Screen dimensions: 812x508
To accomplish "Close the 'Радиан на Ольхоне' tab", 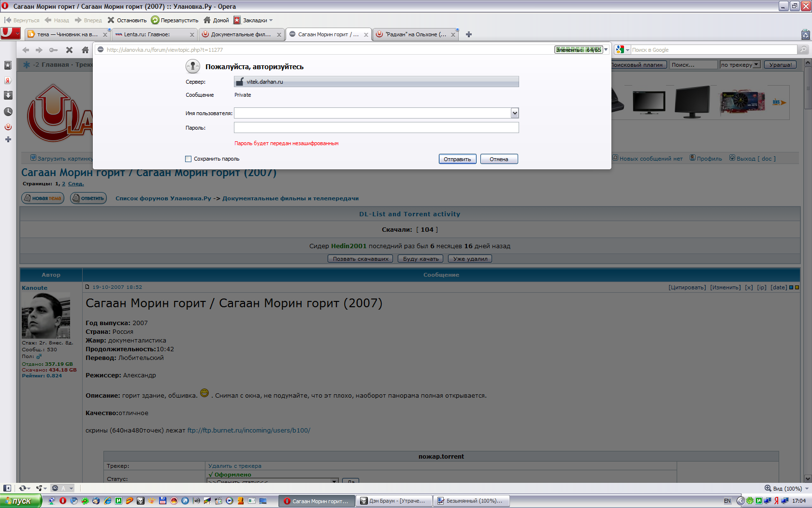I will pos(453,35).
